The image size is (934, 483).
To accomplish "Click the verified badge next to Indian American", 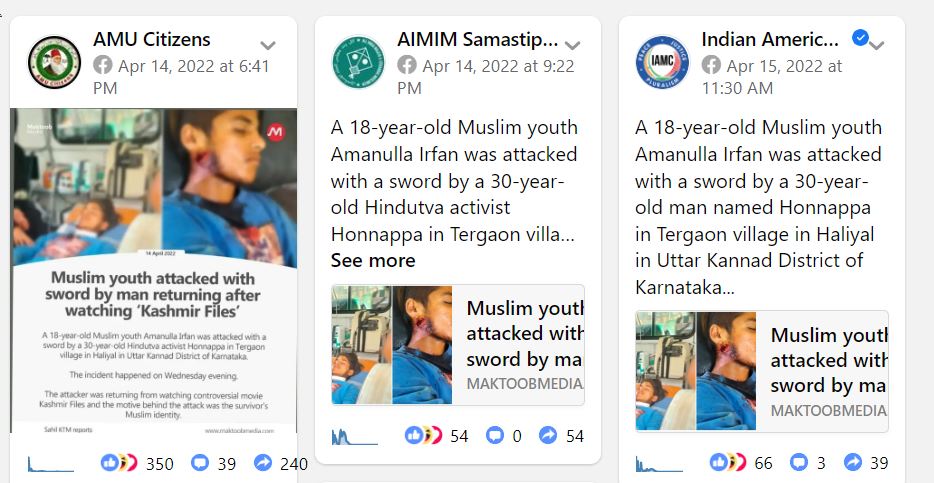I will [x=860, y=38].
